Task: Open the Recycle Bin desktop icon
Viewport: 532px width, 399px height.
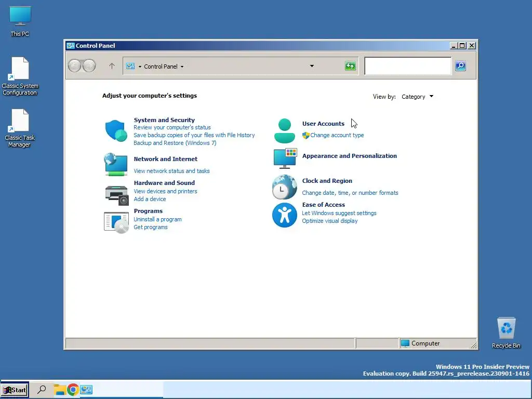Action: point(506,332)
